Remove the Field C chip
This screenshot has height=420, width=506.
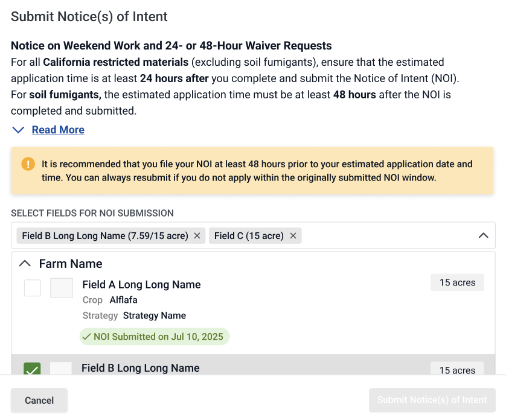click(293, 236)
